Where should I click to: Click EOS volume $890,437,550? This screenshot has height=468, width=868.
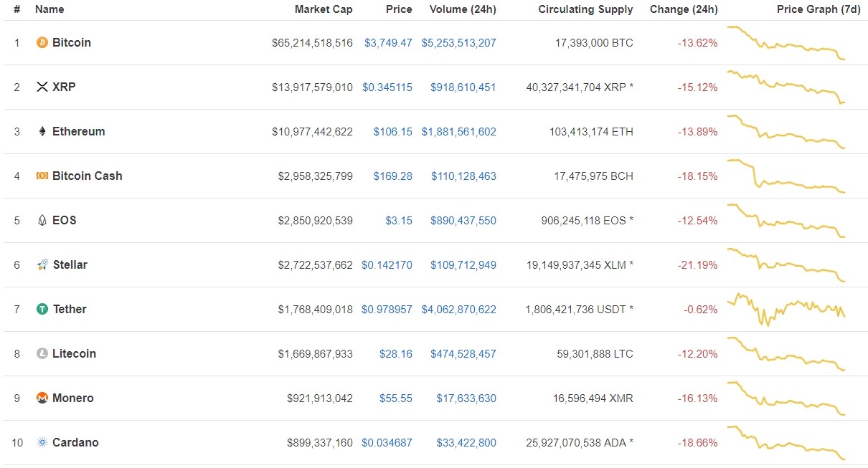point(463,221)
